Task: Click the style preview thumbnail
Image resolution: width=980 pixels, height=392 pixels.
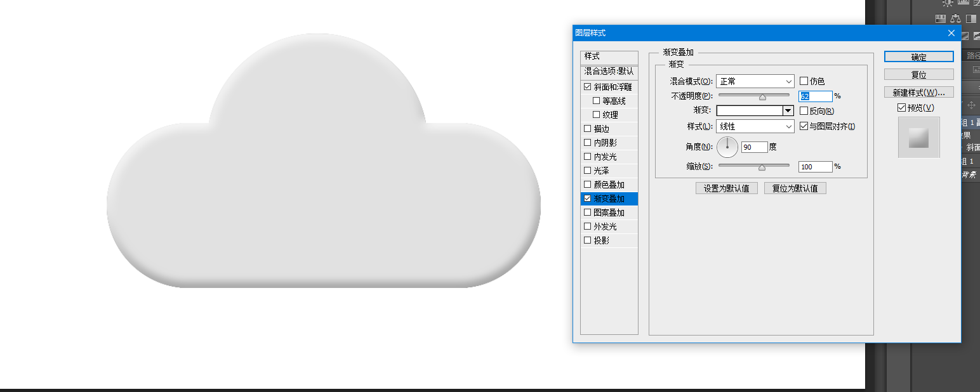Action: click(x=918, y=137)
